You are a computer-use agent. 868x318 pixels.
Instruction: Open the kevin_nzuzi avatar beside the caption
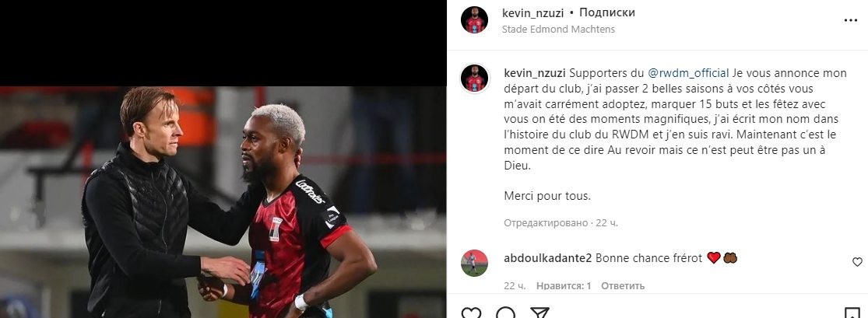coord(474,78)
